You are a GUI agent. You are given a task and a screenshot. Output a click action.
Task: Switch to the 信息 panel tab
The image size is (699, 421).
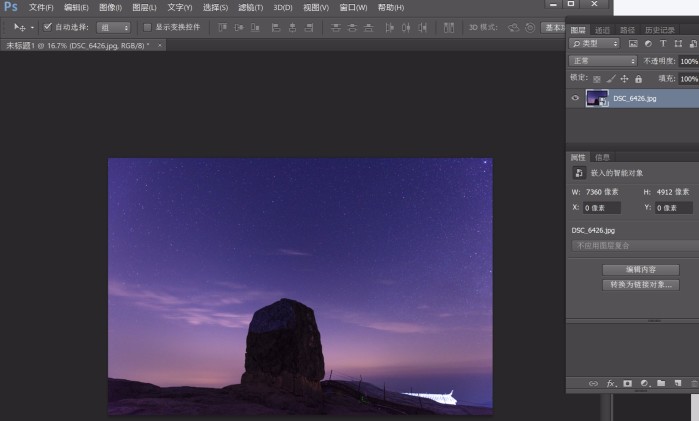(602, 157)
